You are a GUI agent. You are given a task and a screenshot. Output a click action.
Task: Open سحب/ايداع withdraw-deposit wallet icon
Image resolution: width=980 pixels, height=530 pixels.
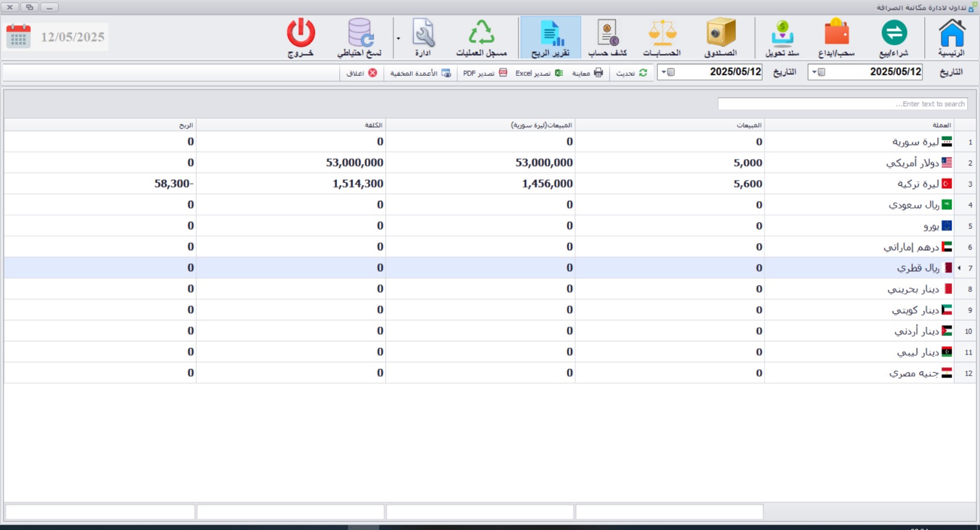click(x=837, y=37)
